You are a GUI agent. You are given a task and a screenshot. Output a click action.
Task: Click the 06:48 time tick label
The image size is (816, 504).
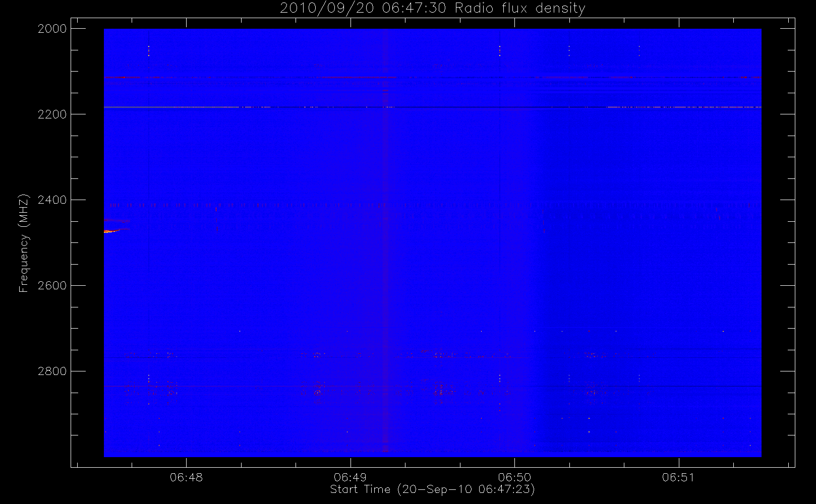click(x=186, y=477)
